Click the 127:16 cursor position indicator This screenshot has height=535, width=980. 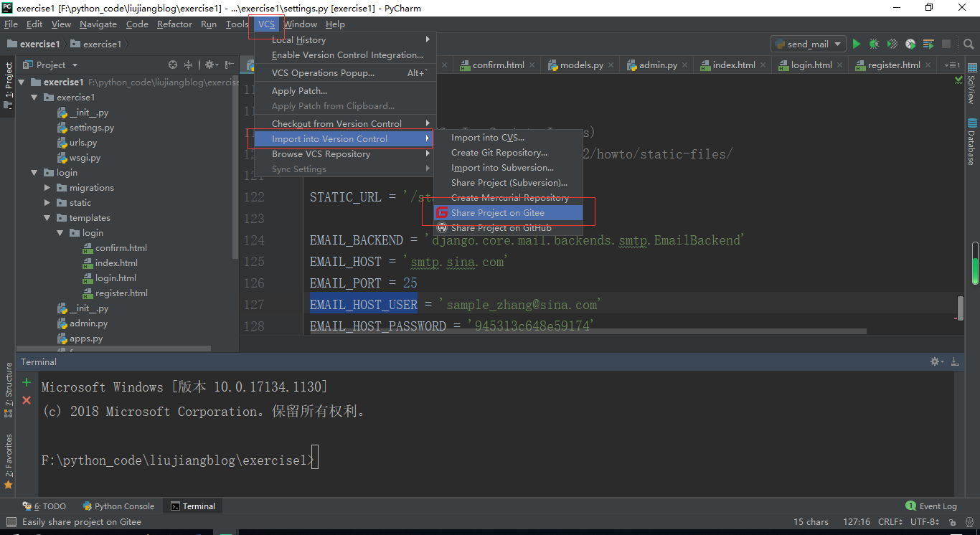click(x=857, y=522)
